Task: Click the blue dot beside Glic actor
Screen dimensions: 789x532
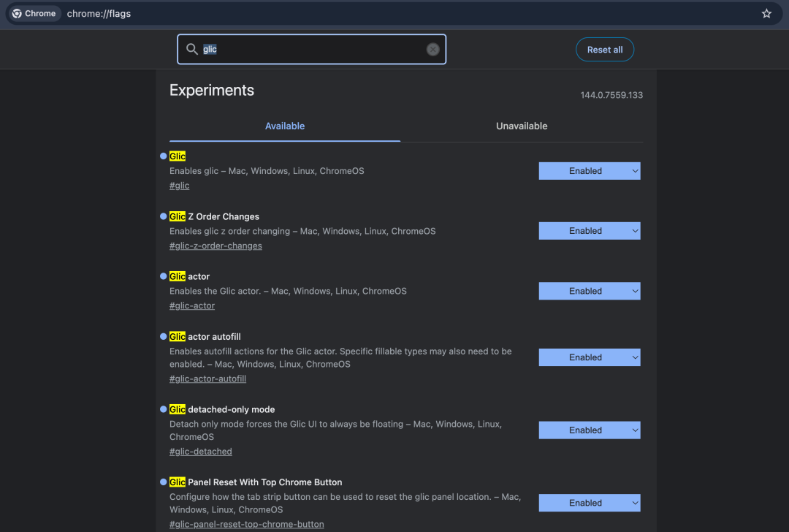Action: click(x=163, y=276)
